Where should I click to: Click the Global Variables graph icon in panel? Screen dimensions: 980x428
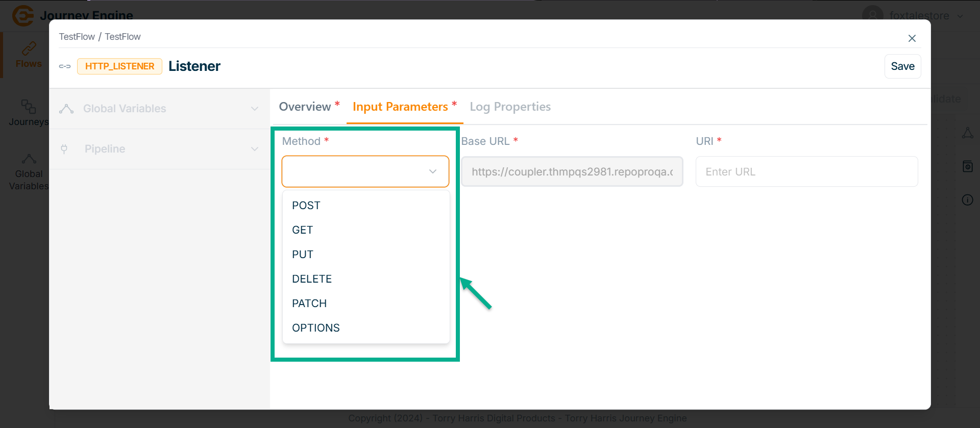click(66, 109)
